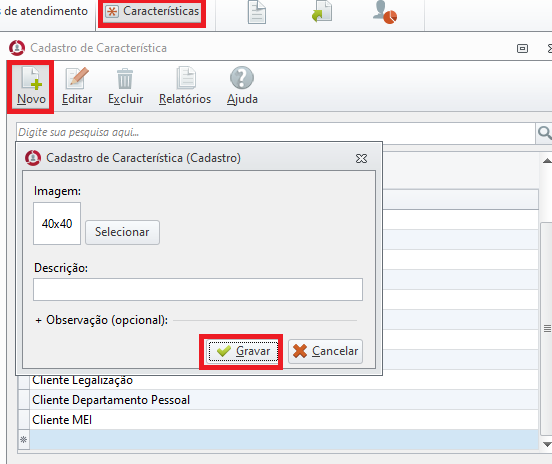Click the document icon in top toolbar
The image size is (552, 464).
click(x=257, y=12)
